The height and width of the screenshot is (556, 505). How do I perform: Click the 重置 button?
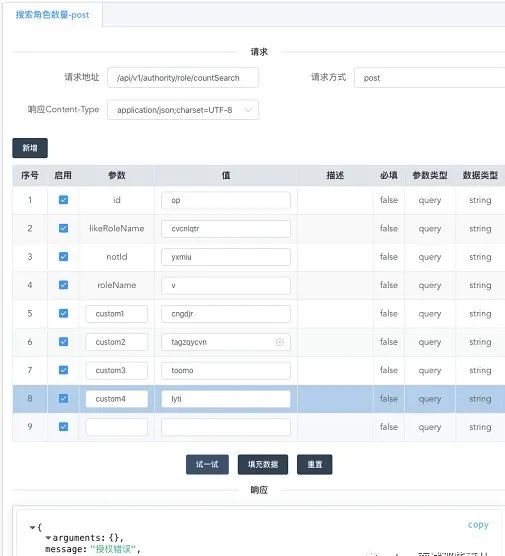(315, 465)
